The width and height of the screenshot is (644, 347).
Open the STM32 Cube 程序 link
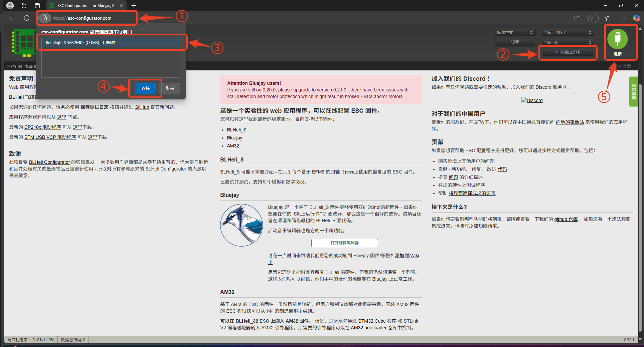377,321
